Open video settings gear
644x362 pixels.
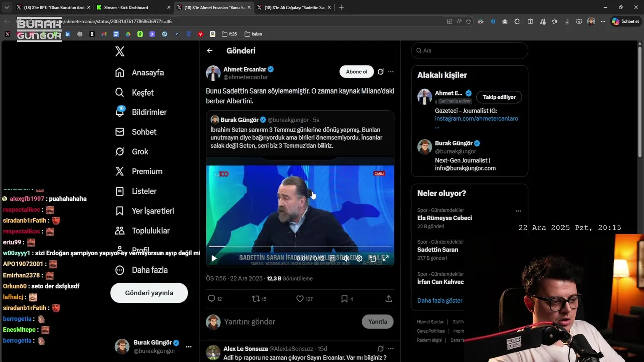tap(359, 258)
